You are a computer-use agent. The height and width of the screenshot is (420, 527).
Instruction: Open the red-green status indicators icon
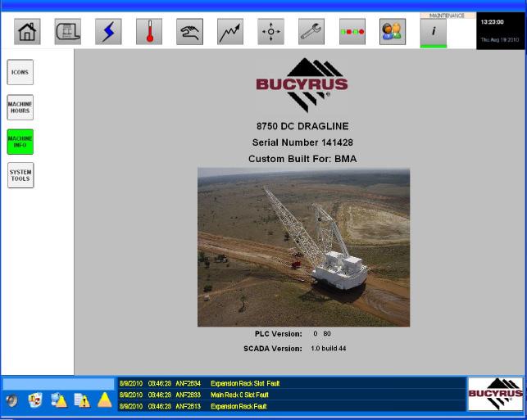(352, 32)
